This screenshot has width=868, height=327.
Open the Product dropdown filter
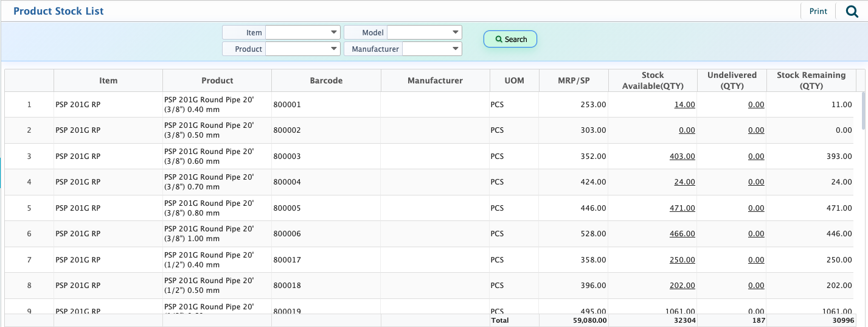tap(302, 49)
